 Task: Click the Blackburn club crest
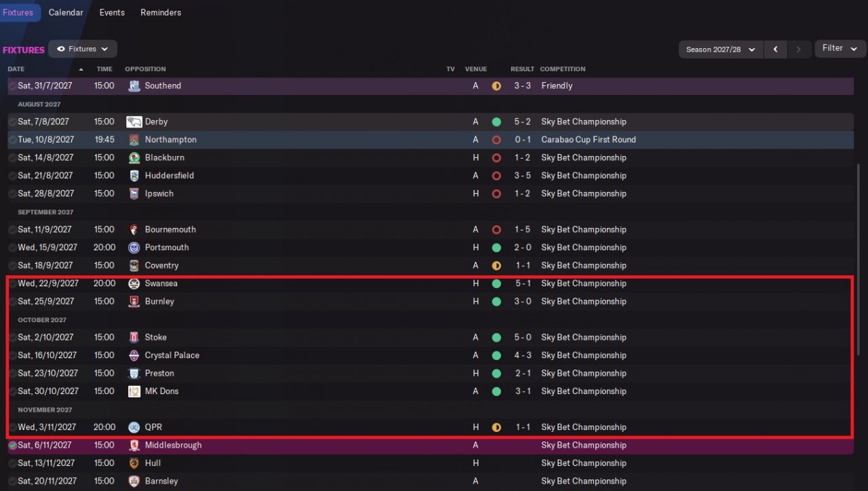134,158
